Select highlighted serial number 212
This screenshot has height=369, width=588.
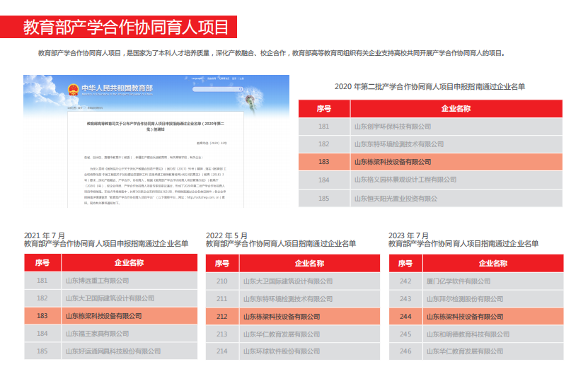click(x=222, y=317)
